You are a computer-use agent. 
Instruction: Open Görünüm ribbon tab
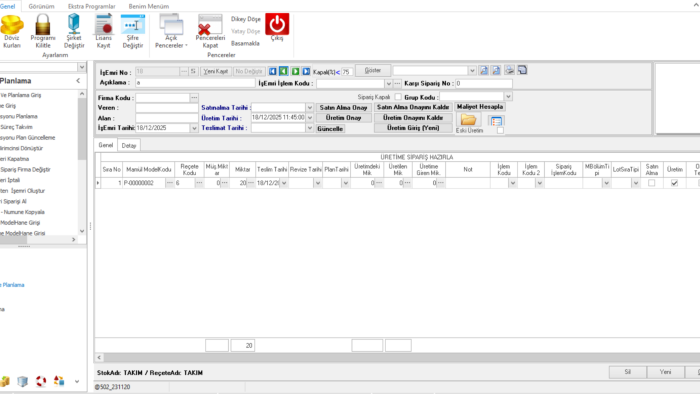41,6
